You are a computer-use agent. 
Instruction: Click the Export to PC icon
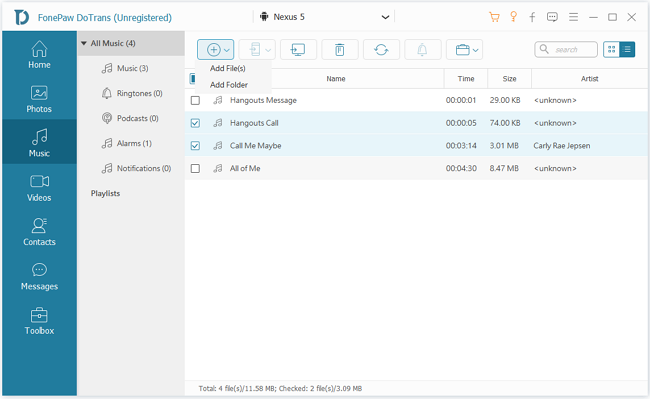pyautogui.click(x=298, y=50)
